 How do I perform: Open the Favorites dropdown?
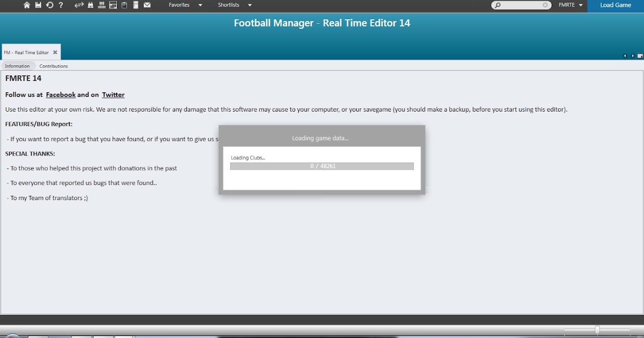[186, 5]
